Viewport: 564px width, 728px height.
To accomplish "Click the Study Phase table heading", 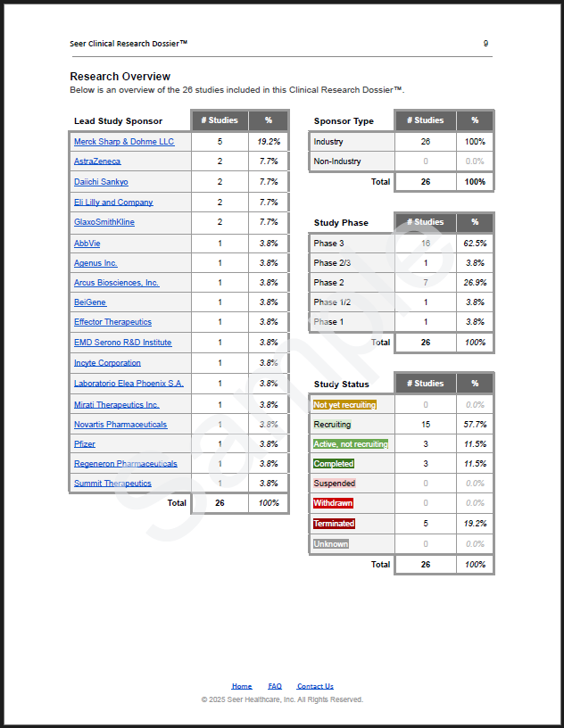I will 341,223.
